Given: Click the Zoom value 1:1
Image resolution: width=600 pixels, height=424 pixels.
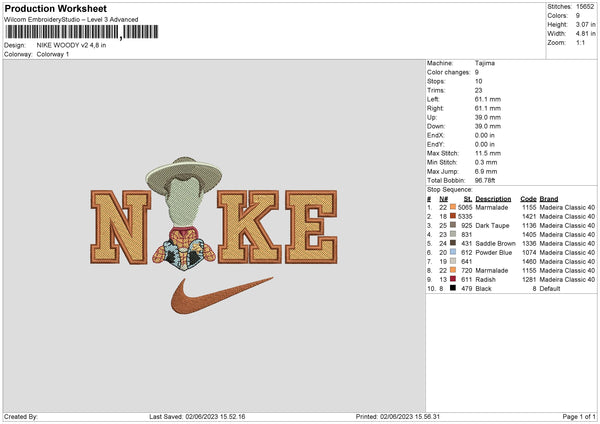Looking at the screenshot, I should pyautogui.click(x=580, y=42).
